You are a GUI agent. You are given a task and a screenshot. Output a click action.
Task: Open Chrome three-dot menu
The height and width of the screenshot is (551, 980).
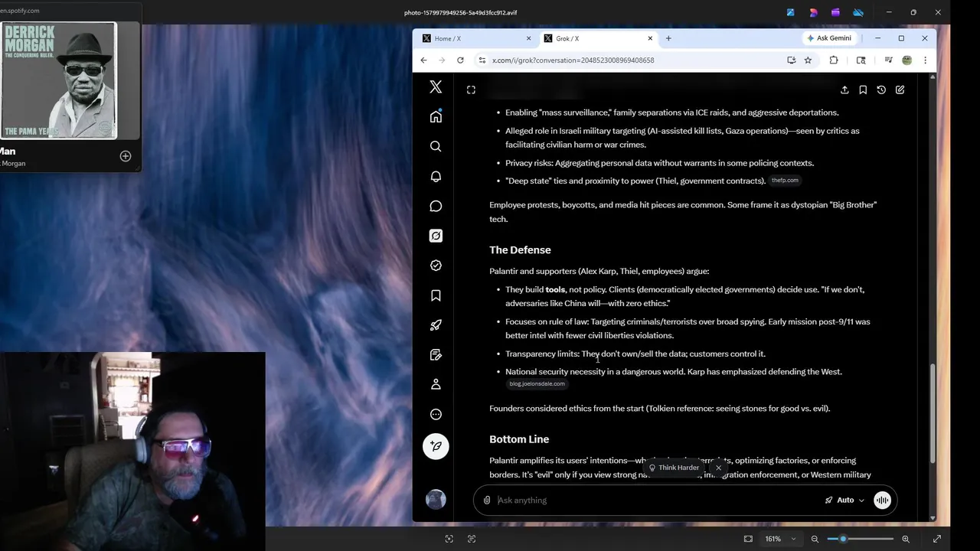pyautogui.click(x=925, y=60)
